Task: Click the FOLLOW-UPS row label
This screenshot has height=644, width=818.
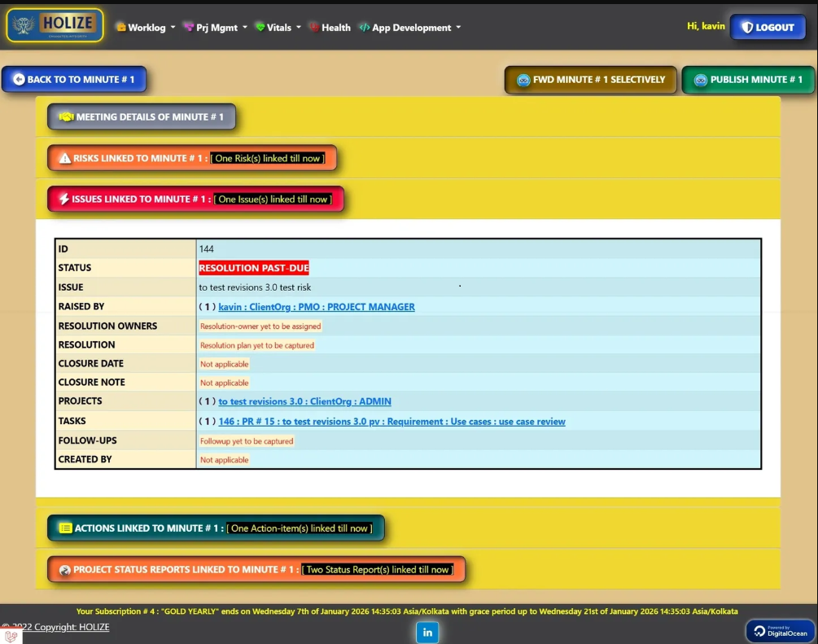Action: coord(87,440)
